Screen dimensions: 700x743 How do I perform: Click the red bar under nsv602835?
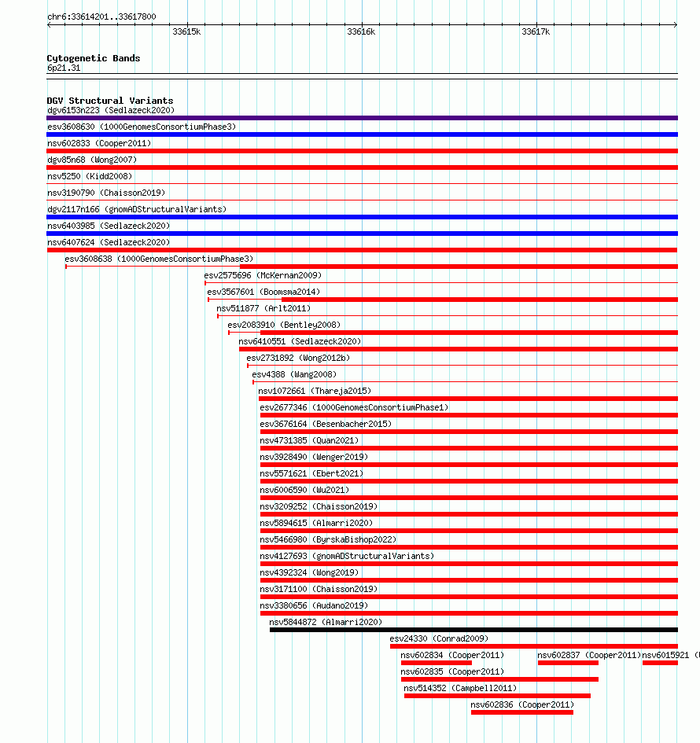pyautogui.click(x=499, y=680)
